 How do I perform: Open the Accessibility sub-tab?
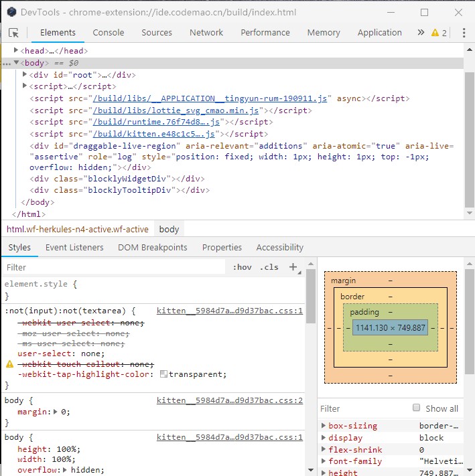click(280, 248)
